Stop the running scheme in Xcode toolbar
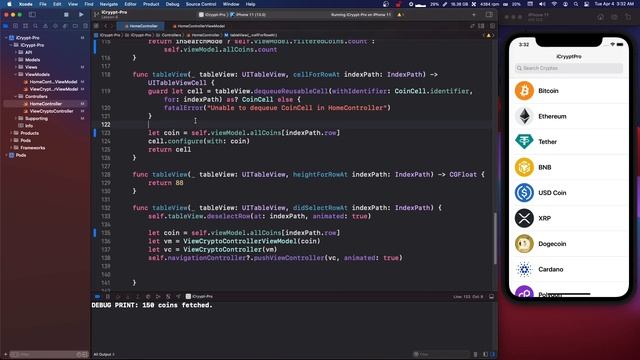The width and height of the screenshot is (640, 360). click(66, 15)
